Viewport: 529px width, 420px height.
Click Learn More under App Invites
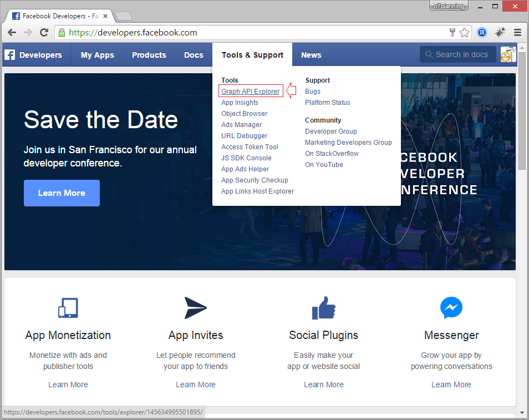196,384
